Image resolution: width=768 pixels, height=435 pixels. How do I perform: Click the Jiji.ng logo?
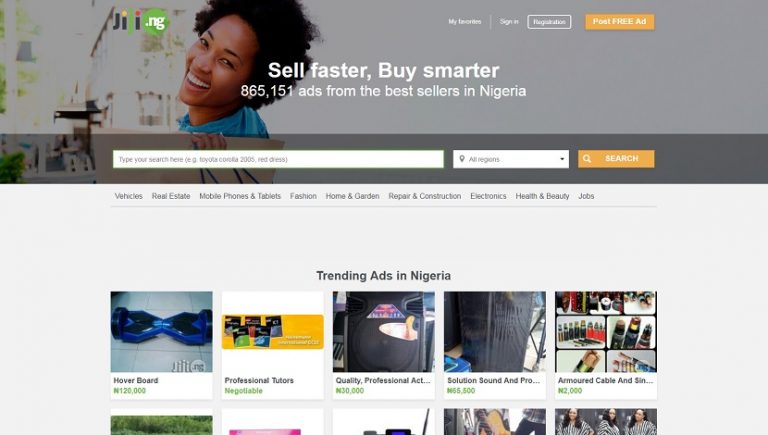coord(141,22)
